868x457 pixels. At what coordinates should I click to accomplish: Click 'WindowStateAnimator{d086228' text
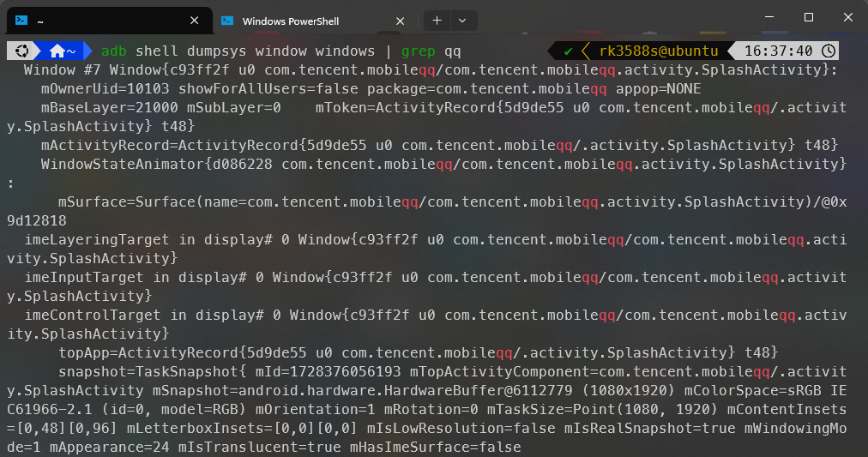coord(157,164)
